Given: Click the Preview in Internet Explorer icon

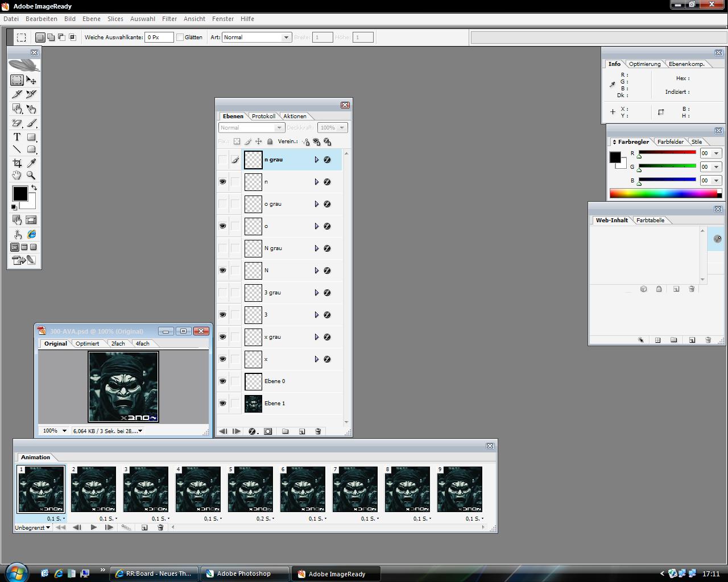Looking at the screenshot, I should click(31, 234).
